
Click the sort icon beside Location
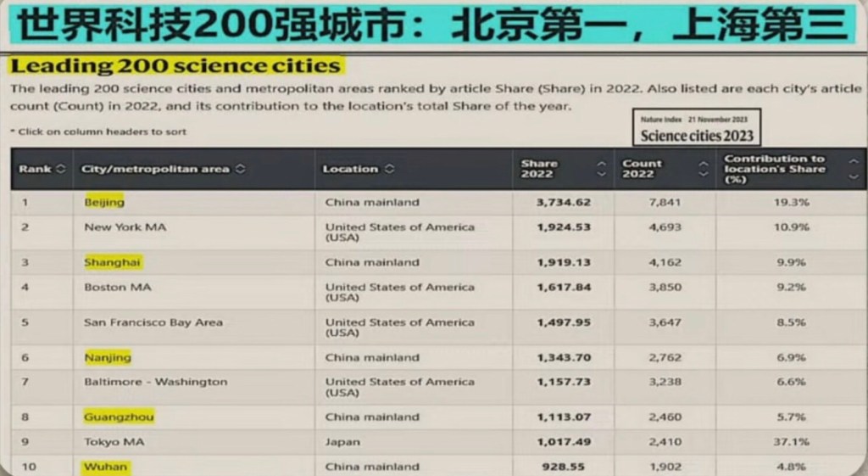point(389,169)
